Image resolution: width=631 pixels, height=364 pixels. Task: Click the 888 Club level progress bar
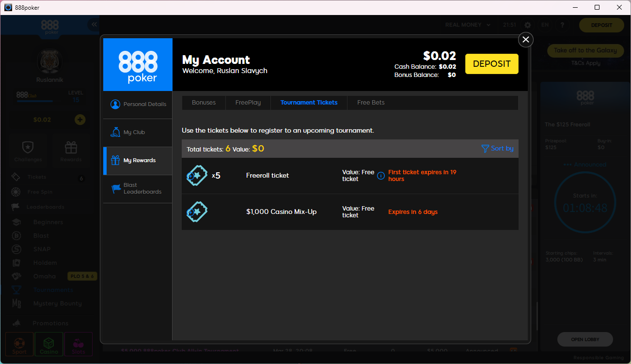tap(34, 101)
